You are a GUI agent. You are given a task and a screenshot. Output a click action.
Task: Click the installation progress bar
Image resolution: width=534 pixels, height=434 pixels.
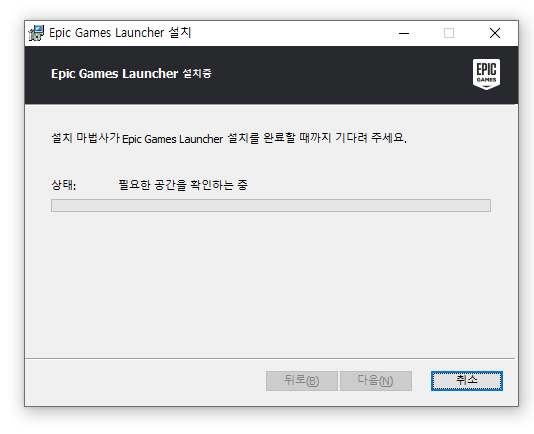click(x=271, y=205)
